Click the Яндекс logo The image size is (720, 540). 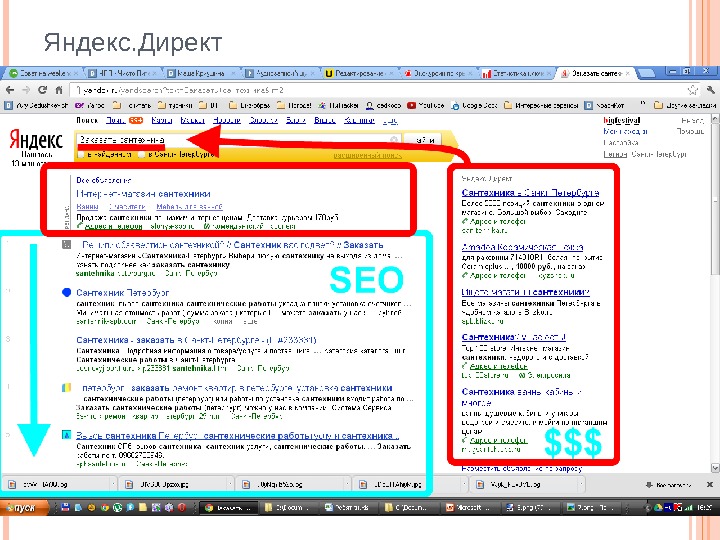tap(36, 139)
